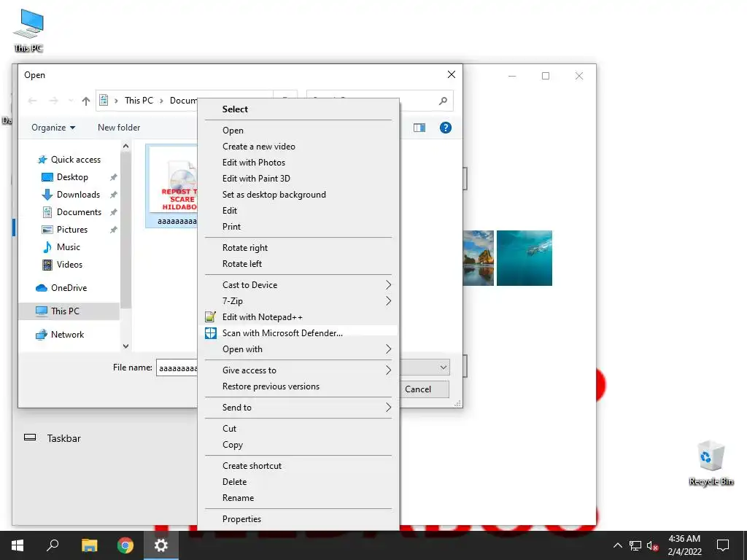
Task: Expand the Cast to Device submenu
Action: (x=300, y=285)
